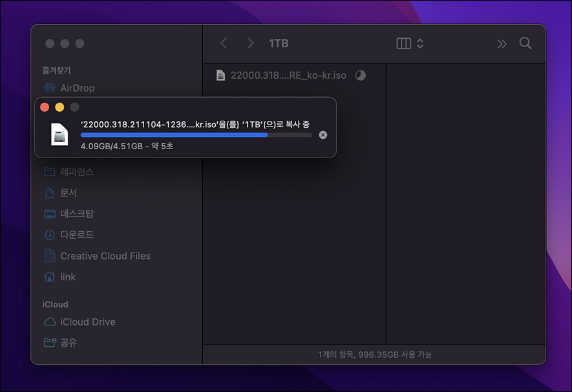The image size is (572, 392).
Task: Open Creative Cloud Files in sidebar
Action: pos(105,256)
